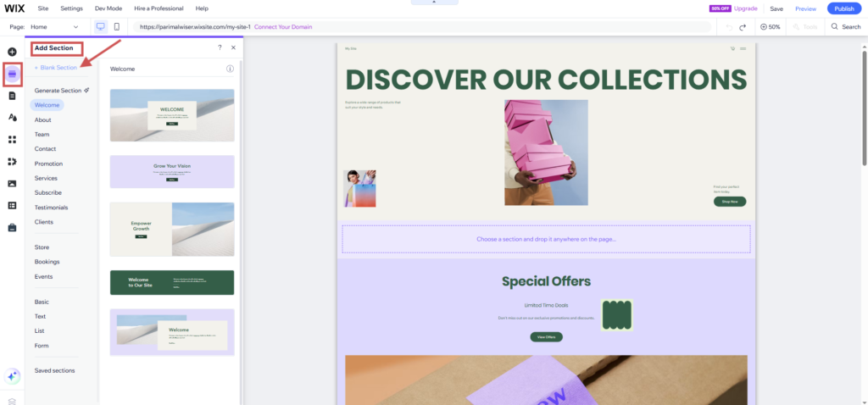Add a Blank Section
This screenshot has height=405, width=868.
[x=56, y=67]
